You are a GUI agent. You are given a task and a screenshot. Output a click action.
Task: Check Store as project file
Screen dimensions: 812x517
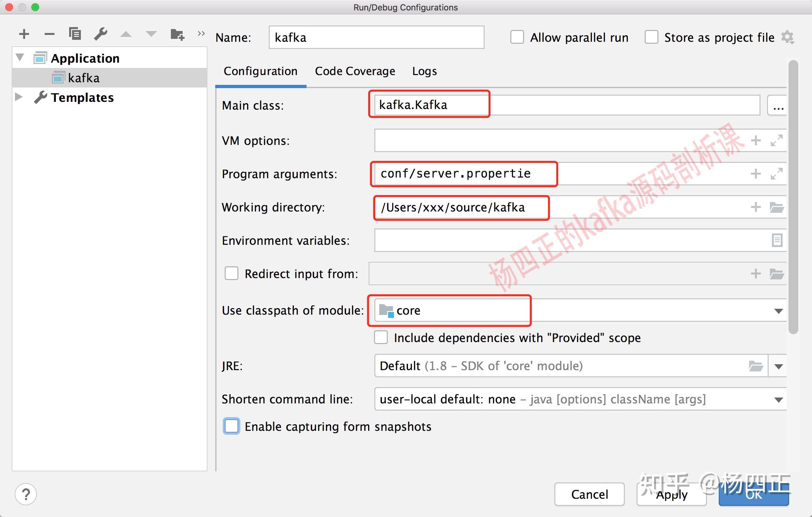pyautogui.click(x=651, y=37)
